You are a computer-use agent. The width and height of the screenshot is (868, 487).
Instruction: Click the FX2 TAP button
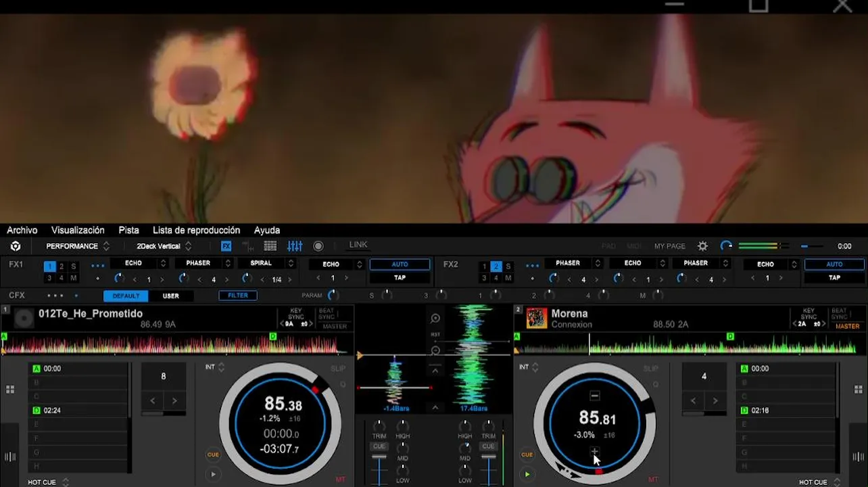pyautogui.click(x=834, y=277)
